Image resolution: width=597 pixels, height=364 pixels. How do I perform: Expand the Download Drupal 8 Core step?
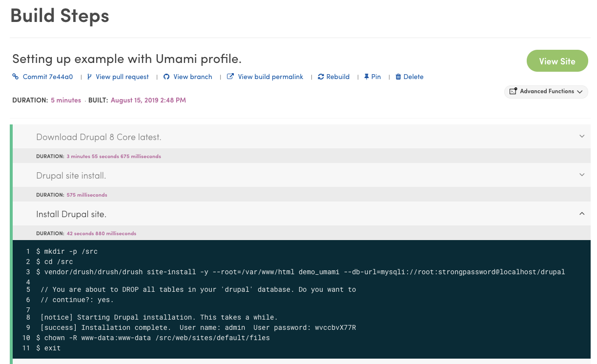[x=581, y=136]
